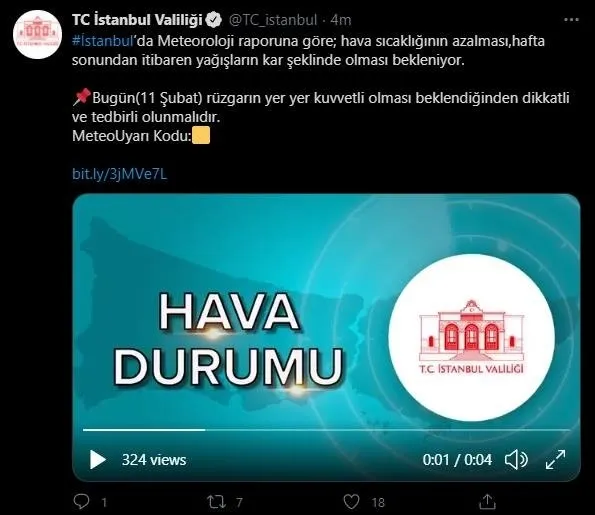
Task: Click the #İstanbul hashtag
Action: click(102, 41)
